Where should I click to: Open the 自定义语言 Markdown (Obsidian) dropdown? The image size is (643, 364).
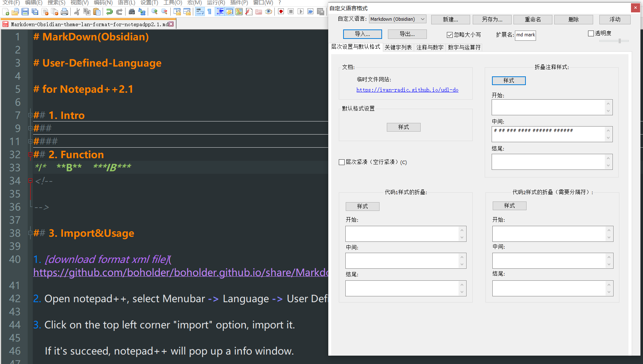click(397, 19)
